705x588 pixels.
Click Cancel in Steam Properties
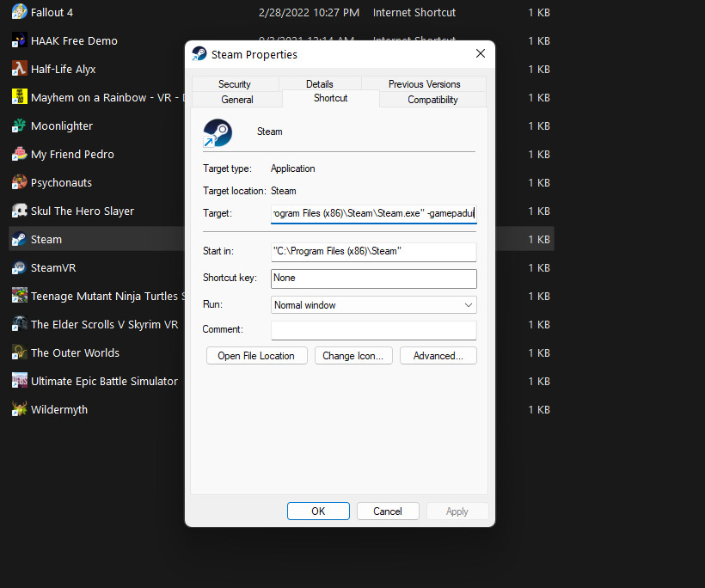[388, 511]
